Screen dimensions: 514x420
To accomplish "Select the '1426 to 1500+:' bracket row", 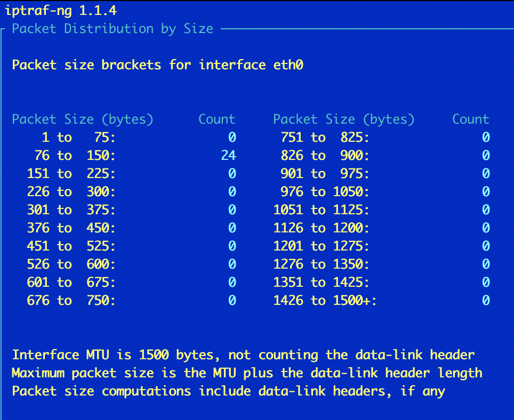I will tap(382, 301).
